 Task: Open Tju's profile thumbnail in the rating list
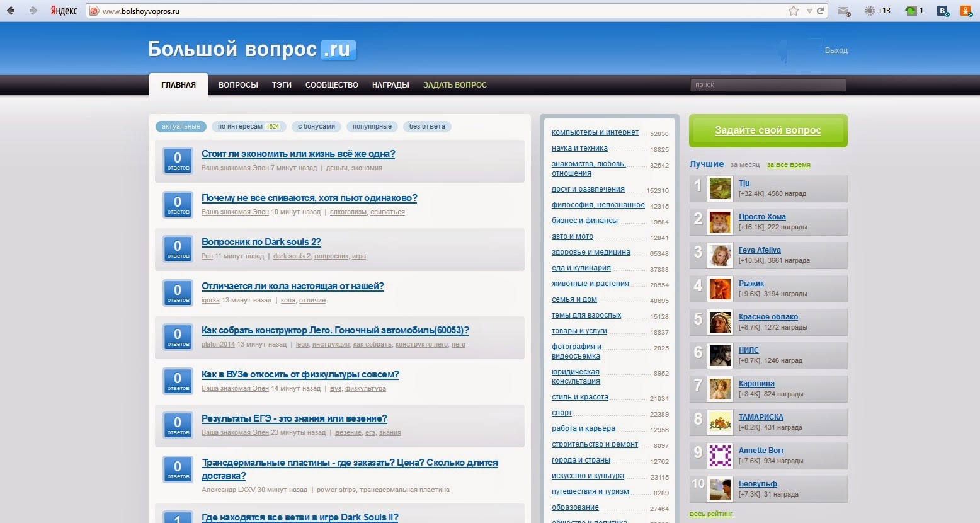tap(720, 188)
